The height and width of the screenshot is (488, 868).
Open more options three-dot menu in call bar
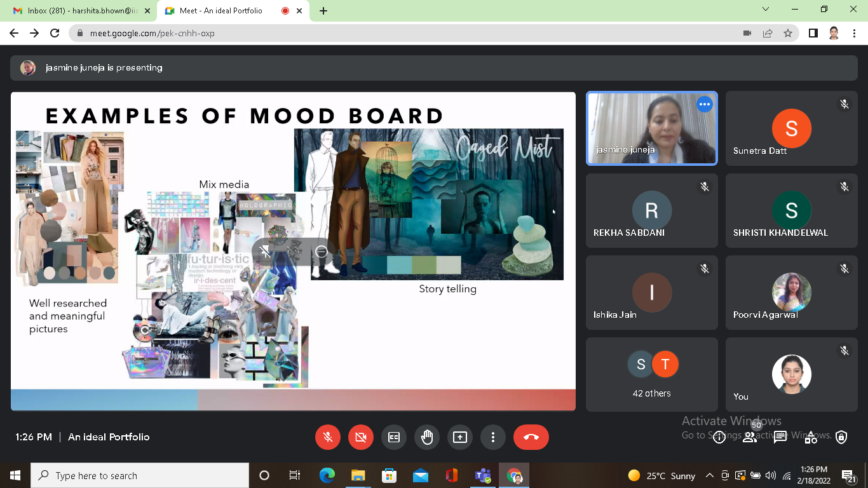pos(492,437)
